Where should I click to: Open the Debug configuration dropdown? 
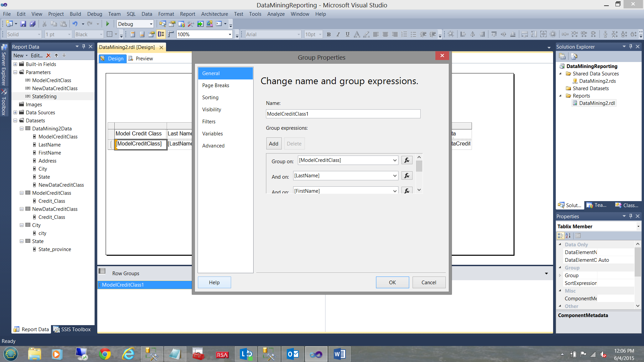(151, 24)
